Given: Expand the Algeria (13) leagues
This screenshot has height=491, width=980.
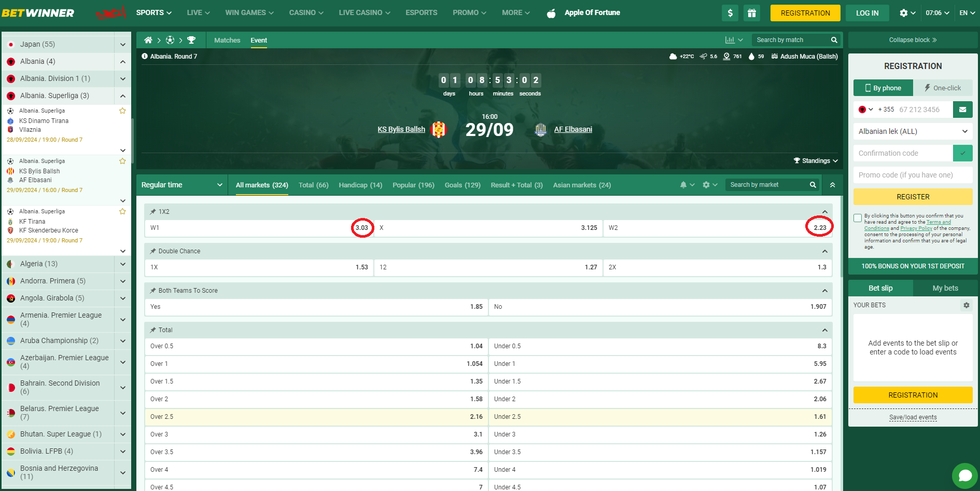Looking at the screenshot, I should coord(123,264).
